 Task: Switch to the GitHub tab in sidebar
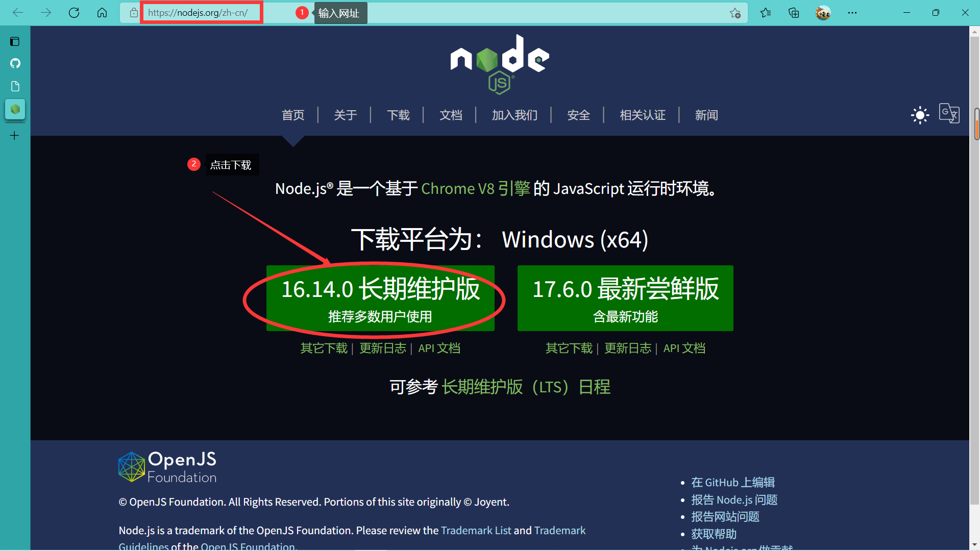click(15, 63)
